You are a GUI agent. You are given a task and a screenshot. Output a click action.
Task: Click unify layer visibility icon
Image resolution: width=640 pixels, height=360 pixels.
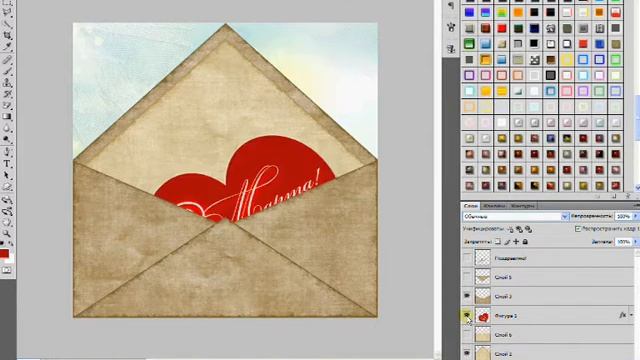[x=520, y=229]
